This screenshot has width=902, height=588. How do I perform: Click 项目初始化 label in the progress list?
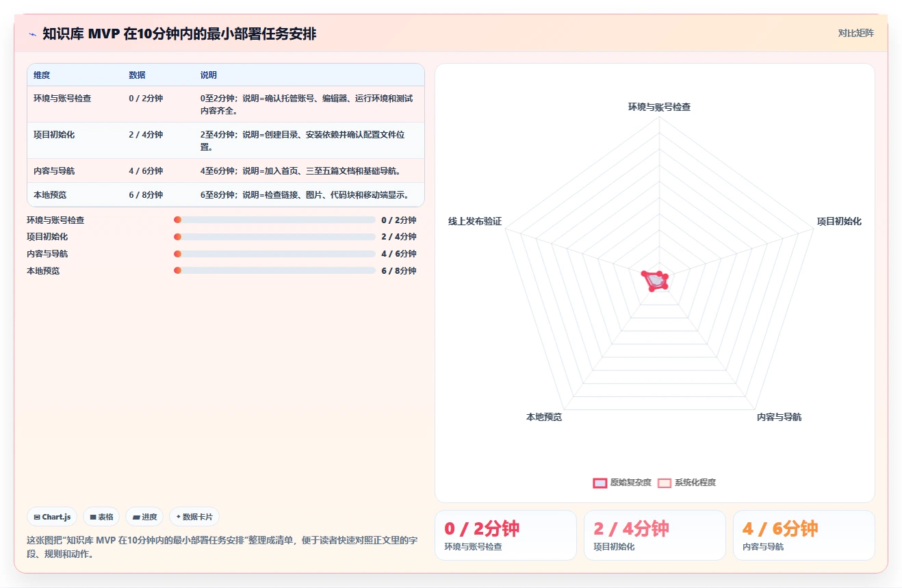click(x=47, y=237)
